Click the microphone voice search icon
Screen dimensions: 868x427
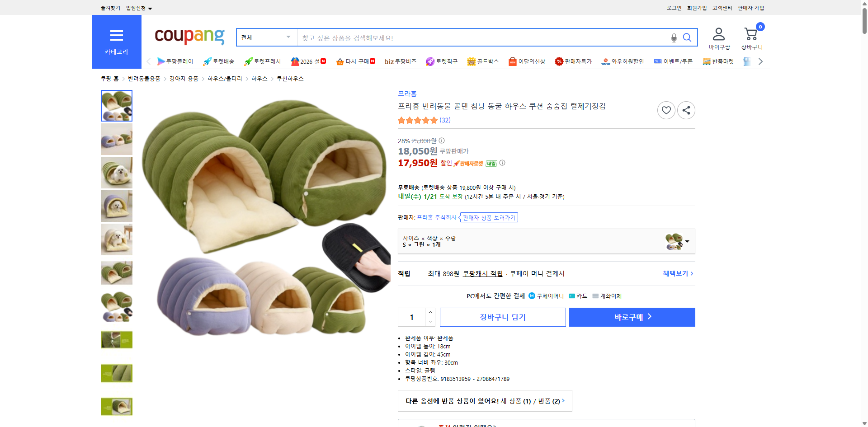coord(674,38)
